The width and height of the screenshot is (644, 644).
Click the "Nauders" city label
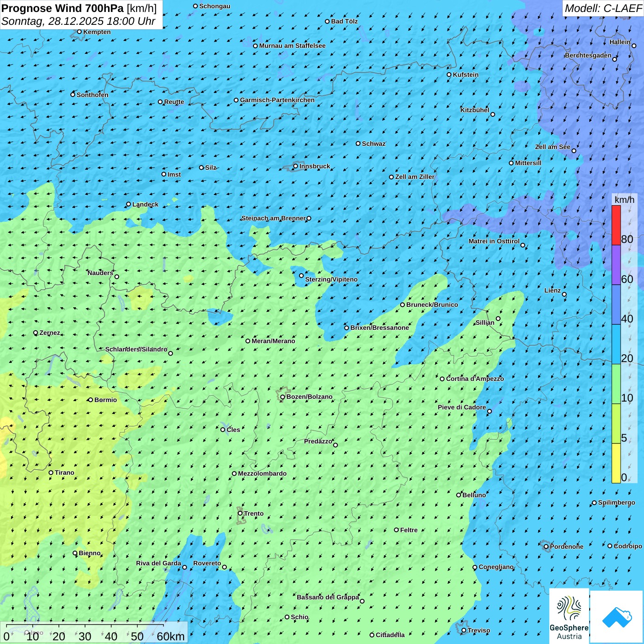pos(100,273)
